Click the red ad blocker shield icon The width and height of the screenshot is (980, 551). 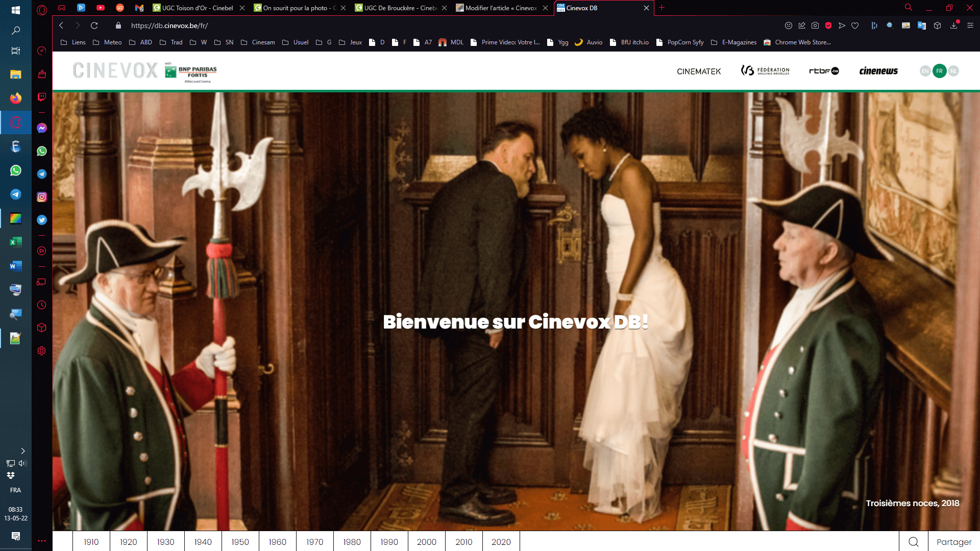click(828, 26)
